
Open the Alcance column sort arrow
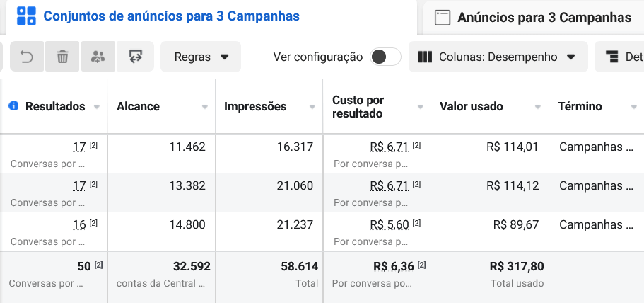pos(204,107)
